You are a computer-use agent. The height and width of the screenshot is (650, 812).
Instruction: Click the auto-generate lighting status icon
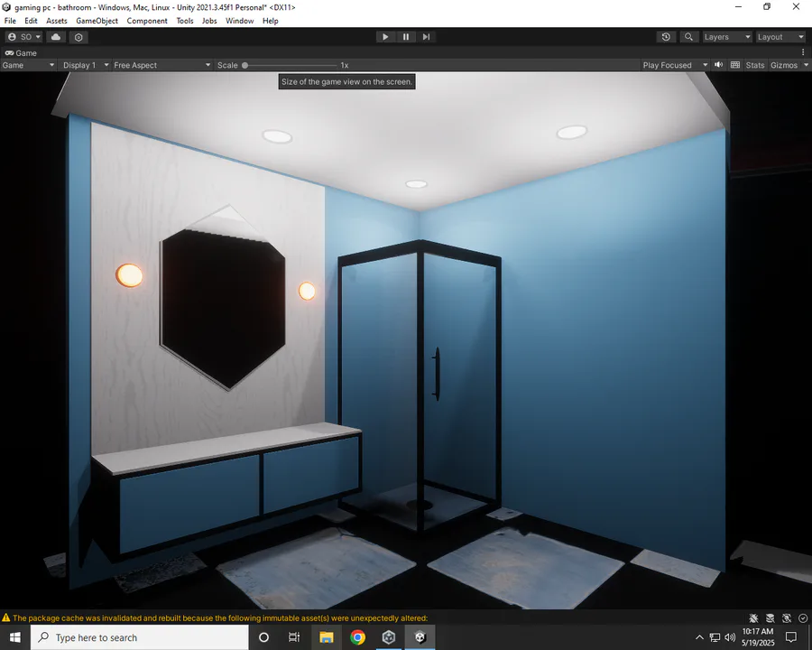coord(787,617)
